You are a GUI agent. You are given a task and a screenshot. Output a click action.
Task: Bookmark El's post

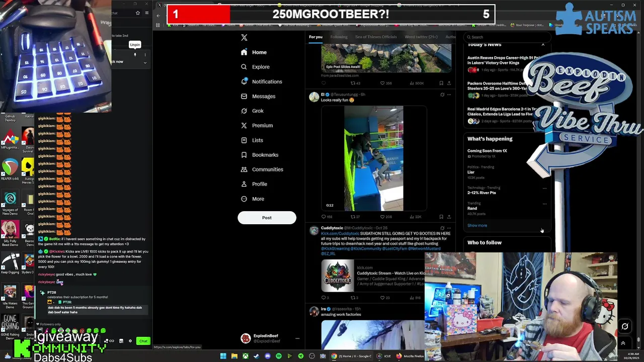click(x=441, y=217)
